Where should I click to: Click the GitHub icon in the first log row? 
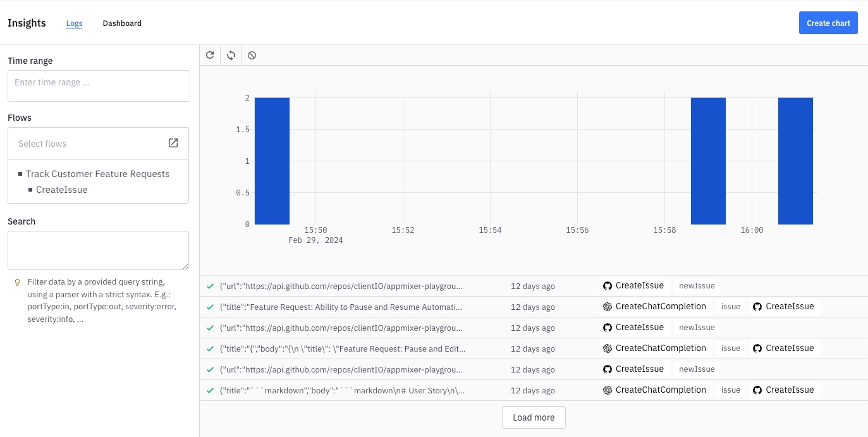click(608, 286)
